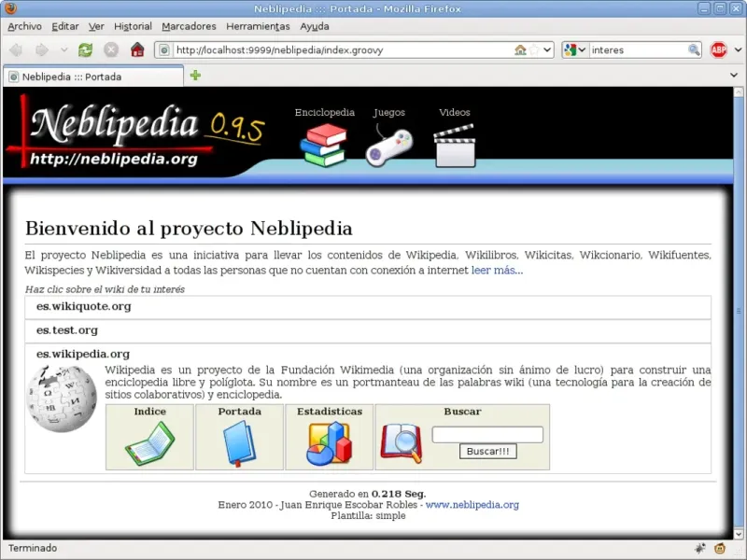Open the Enciclopedia books icon
Image resolution: width=747 pixels, height=560 pixels.
click(x=324, y=146)
